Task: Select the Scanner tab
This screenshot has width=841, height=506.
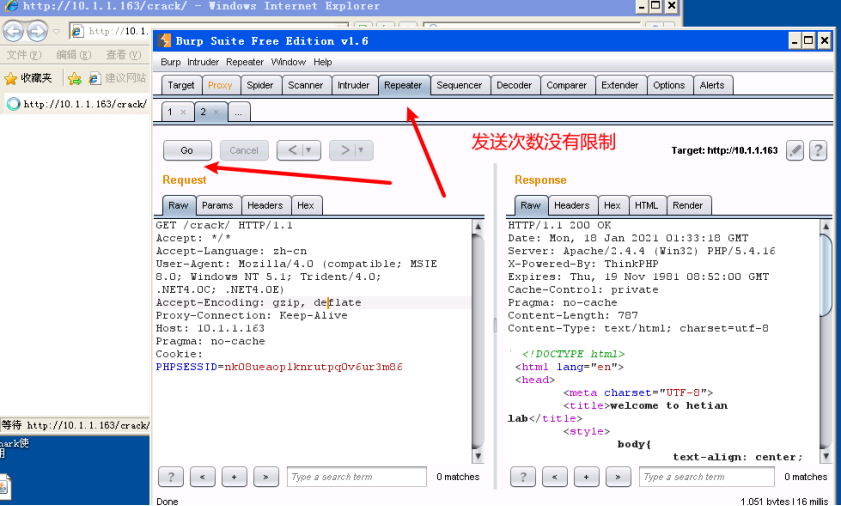Action: point(306,85)
